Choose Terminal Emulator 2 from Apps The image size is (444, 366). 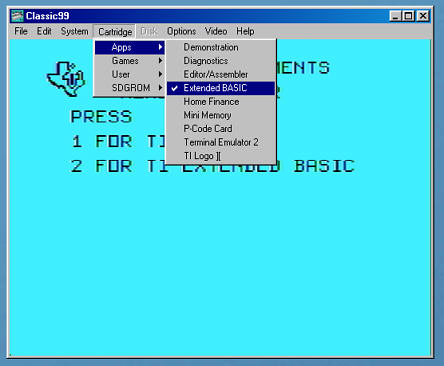click(221, 142)
